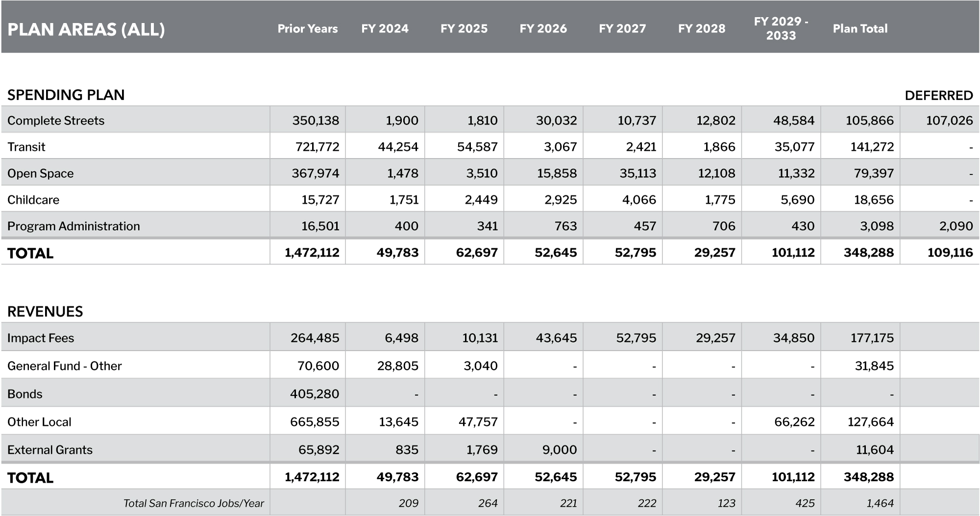Select the Other Local row label
Image resolution: width=980 pixels, height=516 pixels.
click(39, 422)
